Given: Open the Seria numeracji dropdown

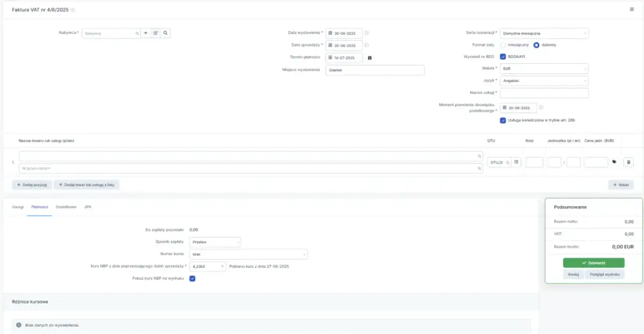Looking at the screenshot, I should pyautogui.click(x=544, y=33).
